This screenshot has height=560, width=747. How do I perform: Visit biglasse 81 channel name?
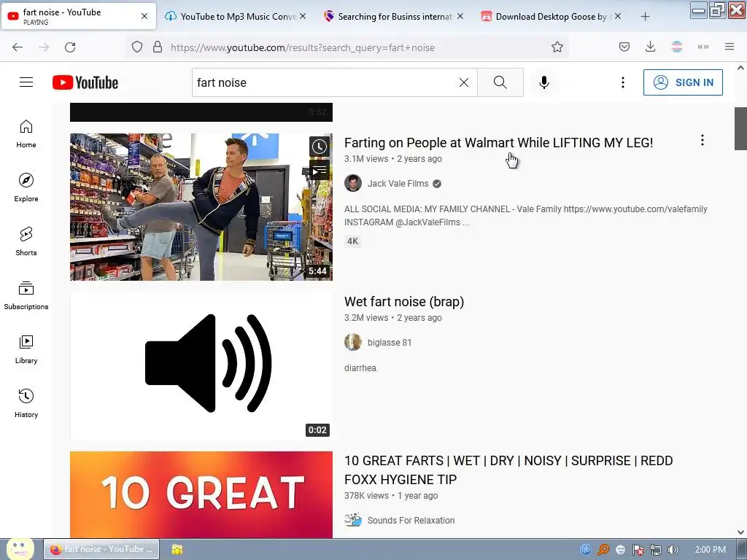390,343
